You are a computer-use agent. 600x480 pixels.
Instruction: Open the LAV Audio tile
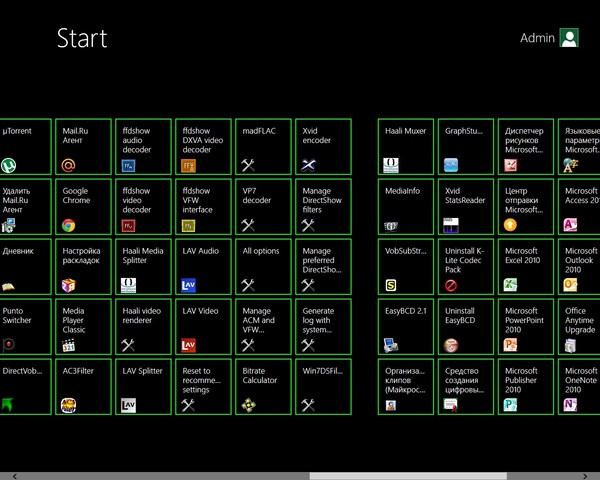204,267
